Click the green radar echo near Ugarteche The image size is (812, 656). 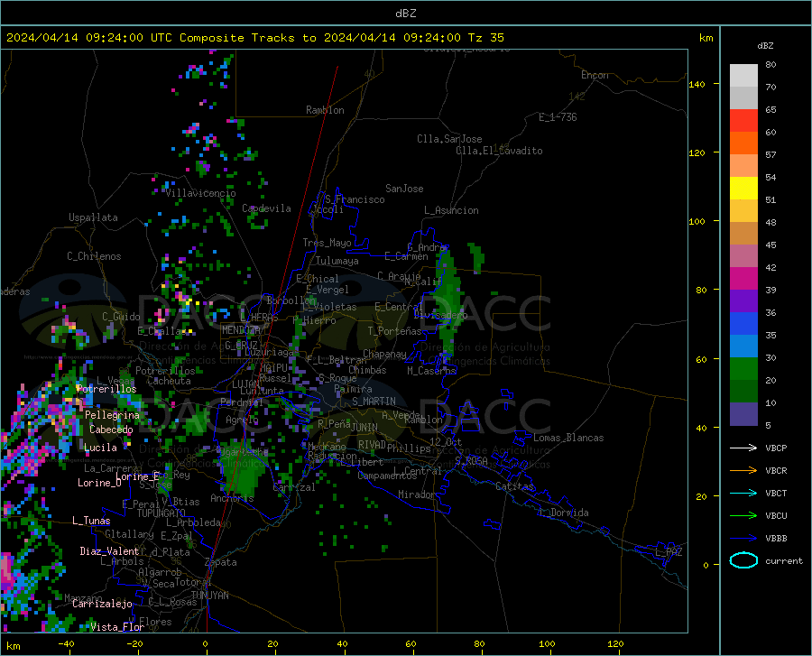coord(243,468)
